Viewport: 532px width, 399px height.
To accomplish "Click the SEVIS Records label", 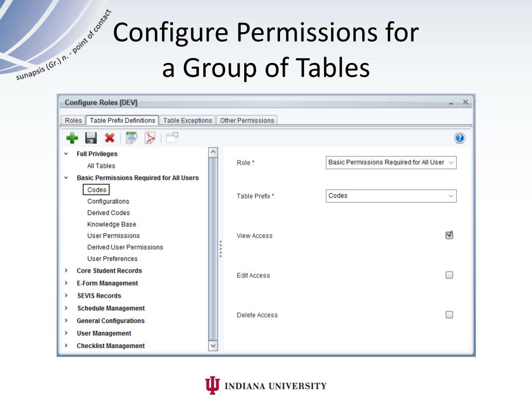I will [99, 296].
